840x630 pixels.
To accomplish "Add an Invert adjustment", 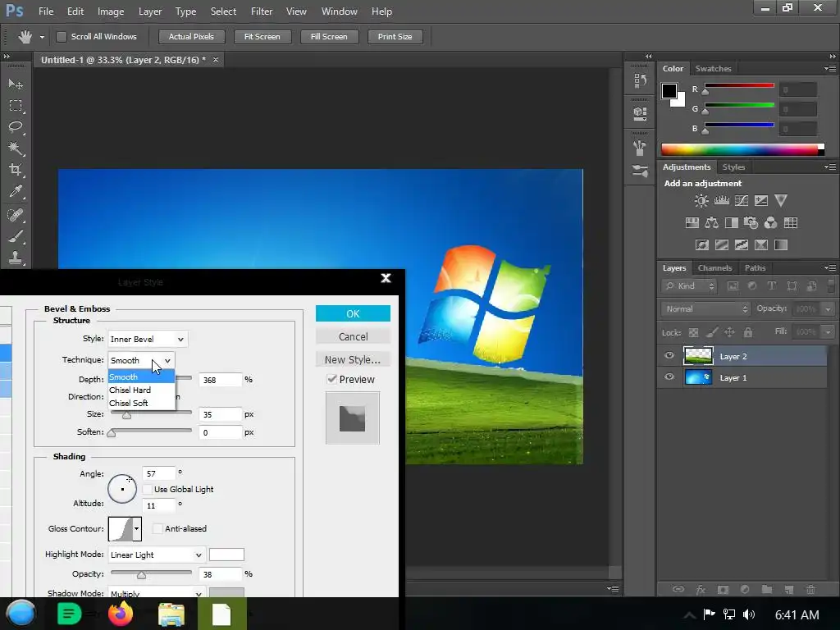I will point(702,245).
